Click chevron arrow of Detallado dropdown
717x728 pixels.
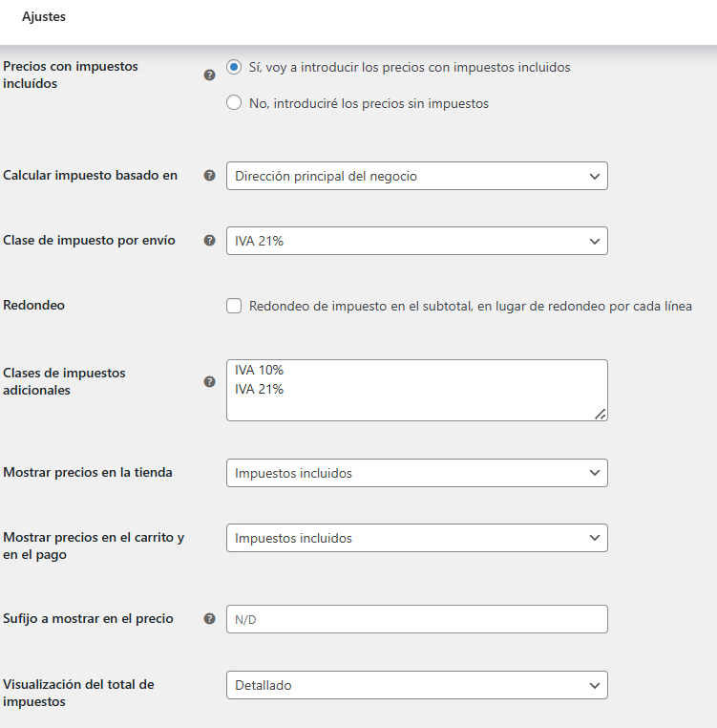[x=595, y=685]
